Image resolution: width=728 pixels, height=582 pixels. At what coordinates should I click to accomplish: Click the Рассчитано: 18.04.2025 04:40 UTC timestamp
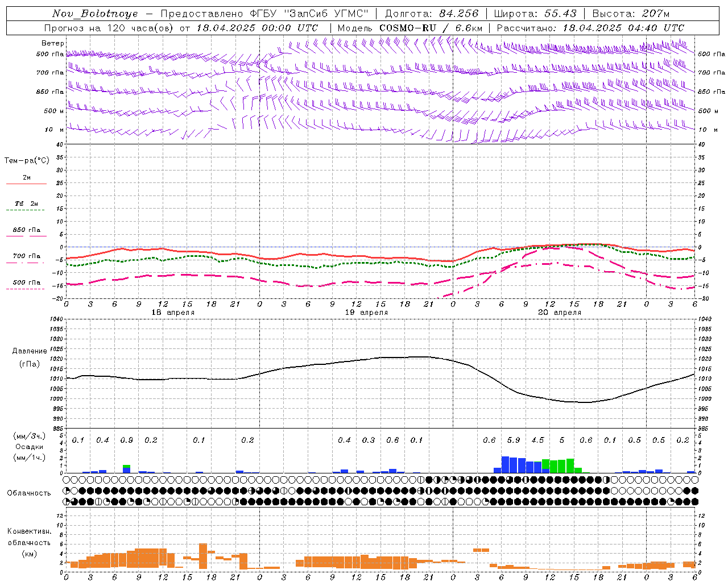pyautogui.click(x=590, y=28)
